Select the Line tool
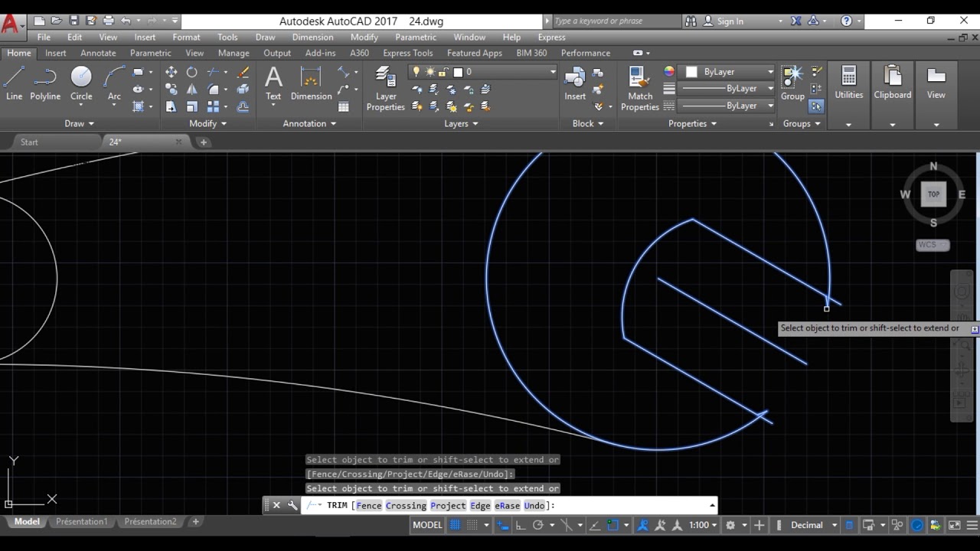The image size is (980, 551). [x=14, y=83]
